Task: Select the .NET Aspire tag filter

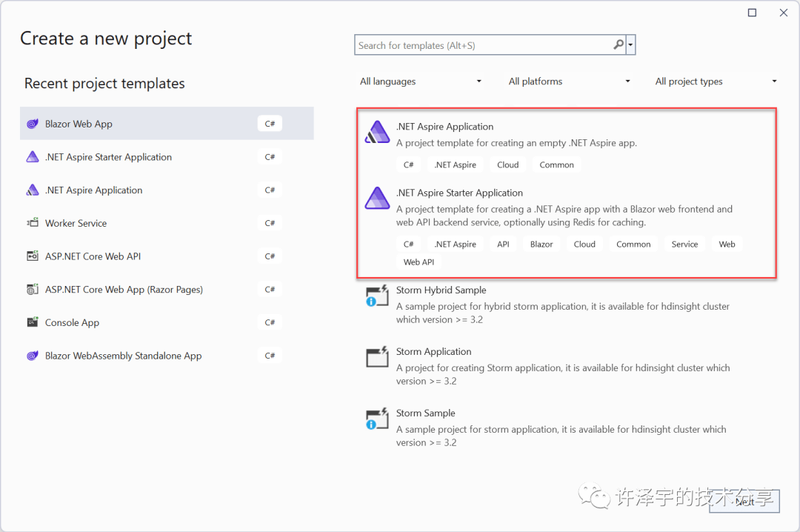Action: pos(455,164)
